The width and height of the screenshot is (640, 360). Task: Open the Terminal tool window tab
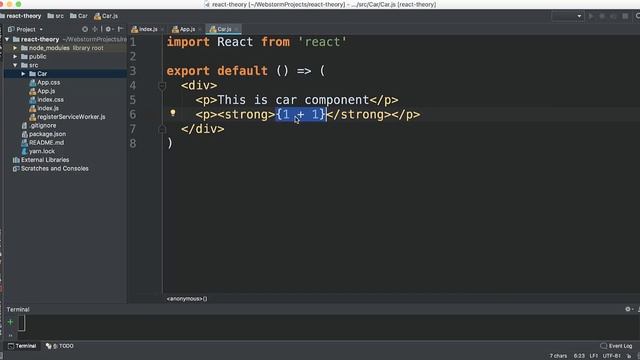click(x=22, y=346)
